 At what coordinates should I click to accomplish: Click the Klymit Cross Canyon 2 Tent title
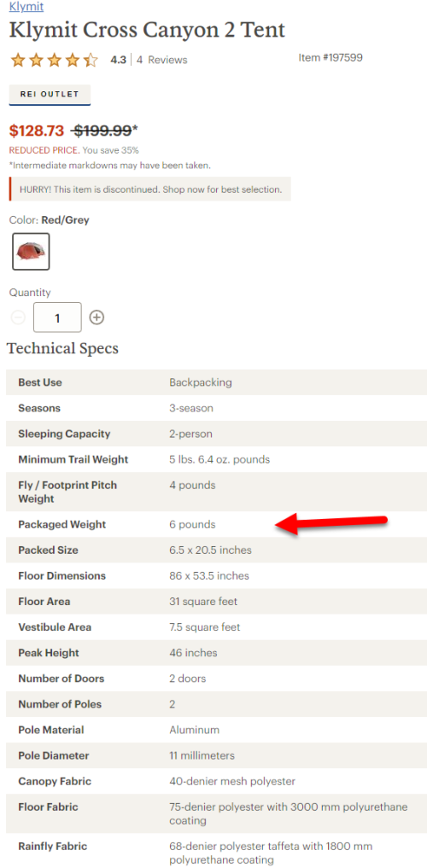[x=147, y=30]
